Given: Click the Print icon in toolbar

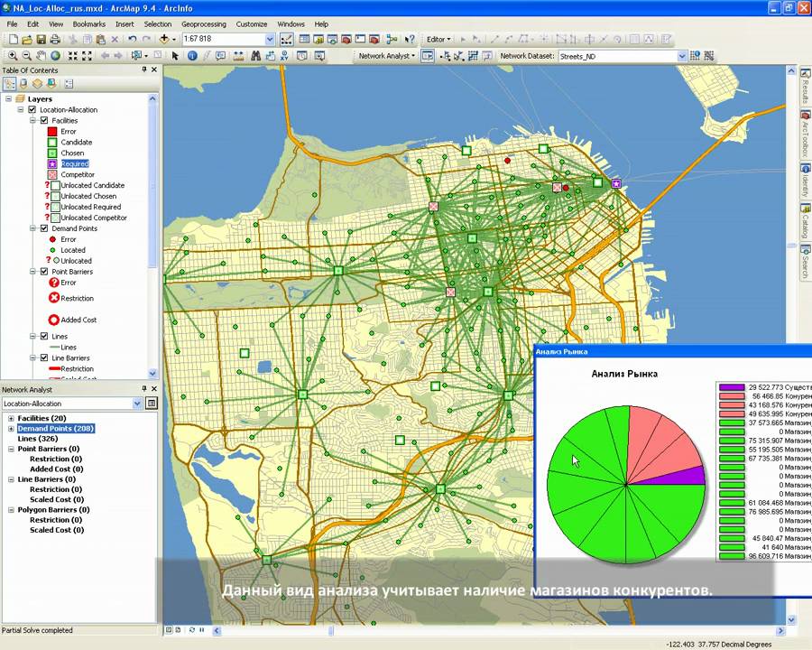Looking at the screenshot, I should click(55, 39).
